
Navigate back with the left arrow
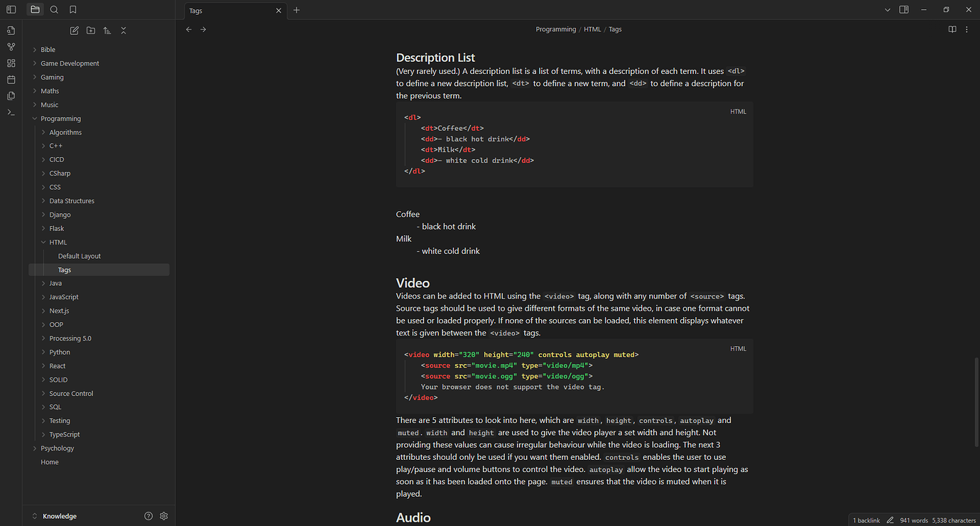coord(189,29)
